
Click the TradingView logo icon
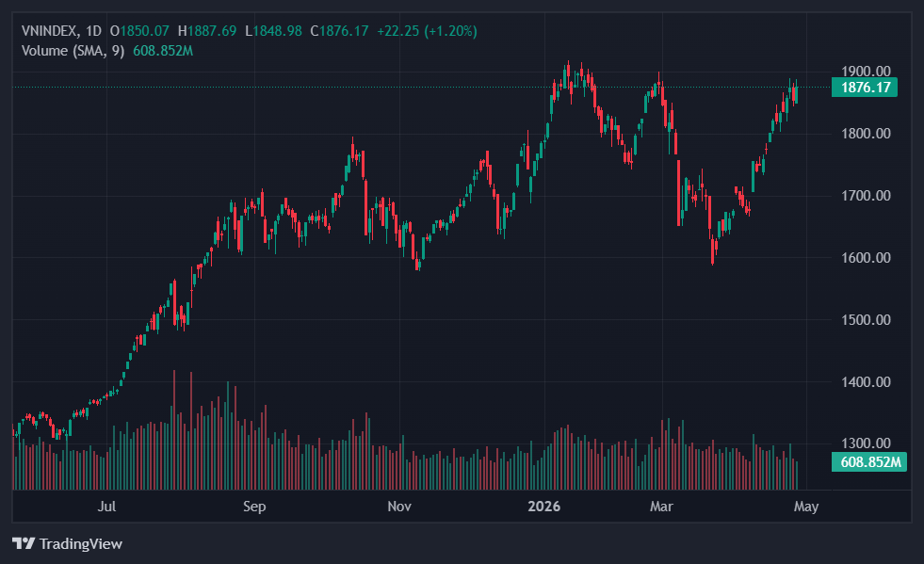point(23,543)
